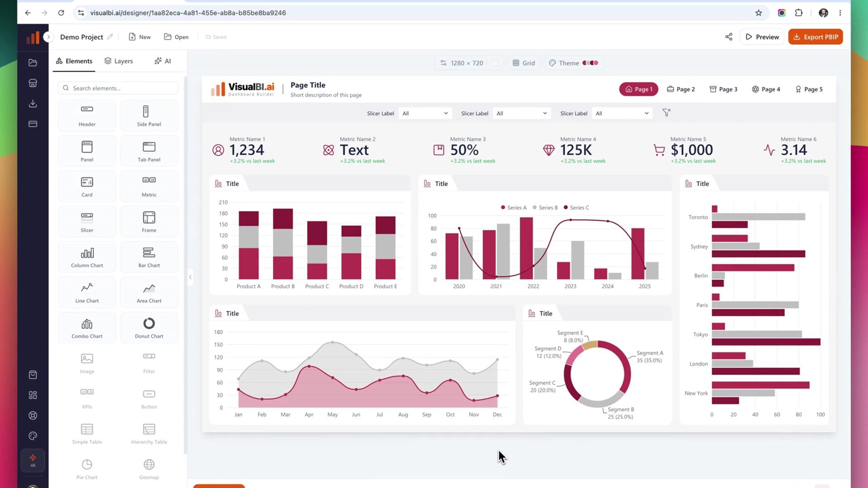Image resolution: width=868 pixels, height=488 pixels.
Task: Select the Filter element
Action: [x=149, y=363]
